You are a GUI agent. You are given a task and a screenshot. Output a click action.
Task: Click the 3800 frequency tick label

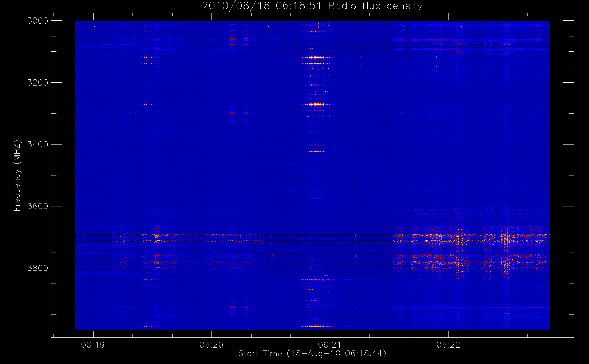tap(38, 268)
